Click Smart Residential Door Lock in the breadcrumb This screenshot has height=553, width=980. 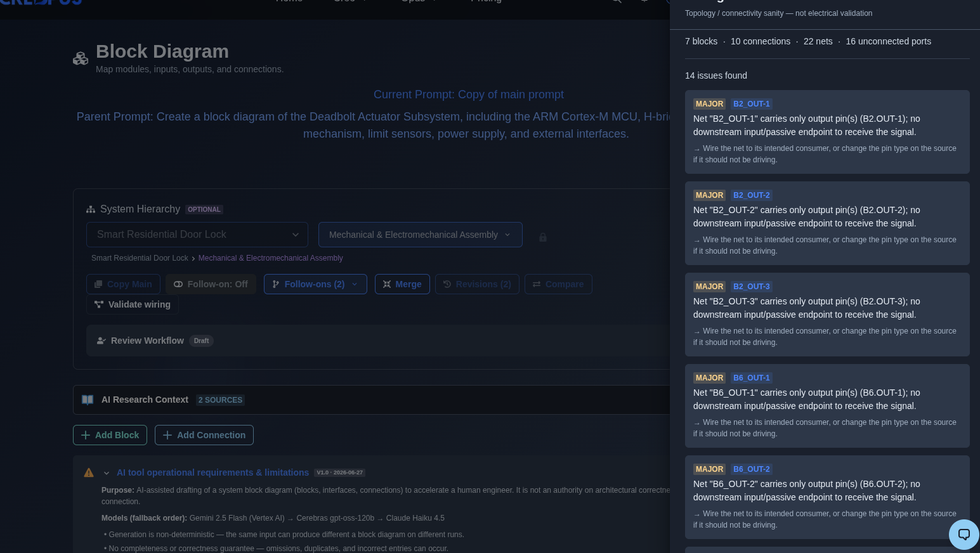140,258
